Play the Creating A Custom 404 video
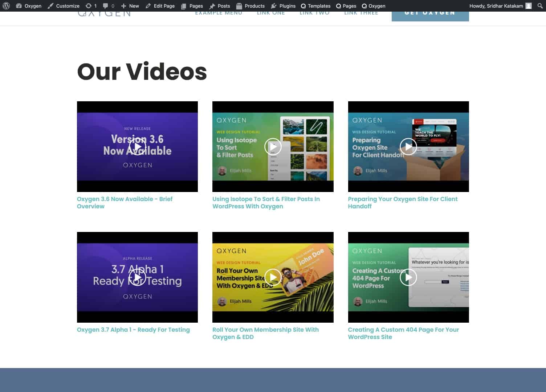The image size is (546, 392). pyautogui.click(x=408, y=277)
